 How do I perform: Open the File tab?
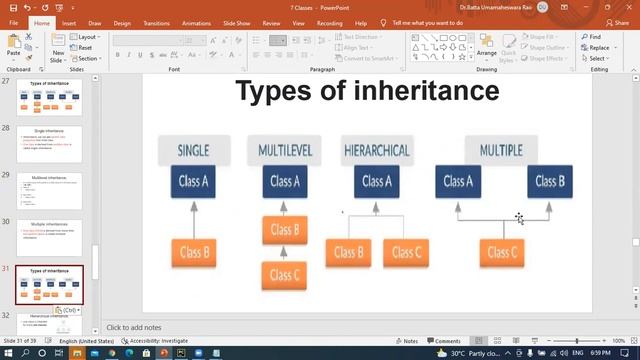[x=13, y=23]
